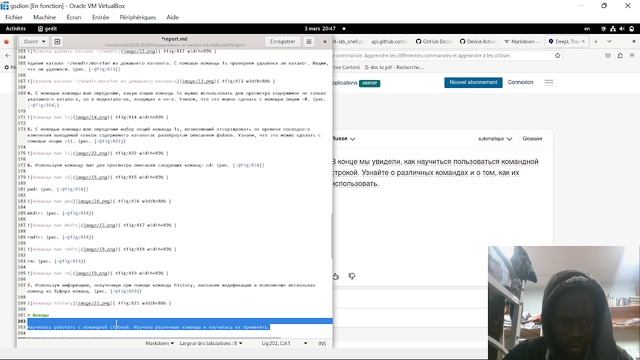Close the gedit window
The width and height of the screenshot is (640, 360).
(x=325, y=42)
